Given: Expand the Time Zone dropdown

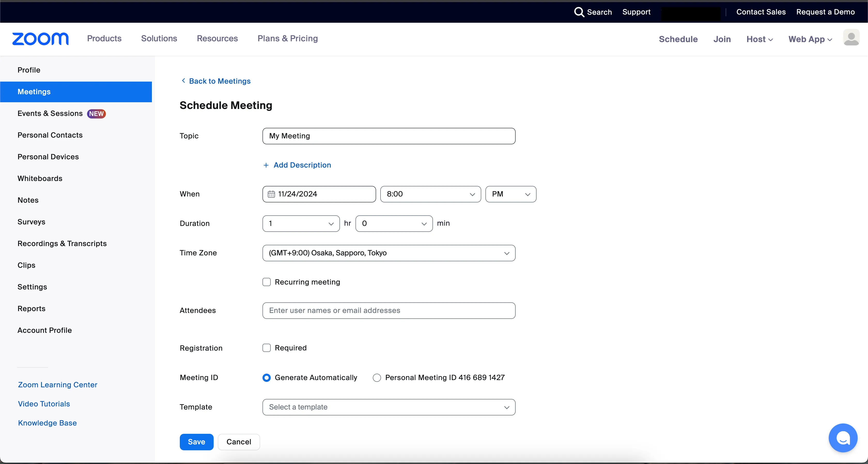Looking at the screenshot, I should pyautogui.click(x=389, y=253).
